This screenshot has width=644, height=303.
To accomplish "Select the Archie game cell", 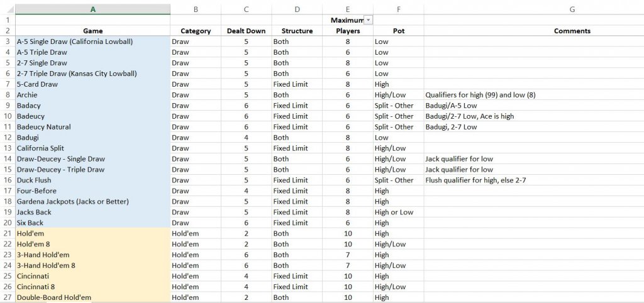I will click(92, 95).
